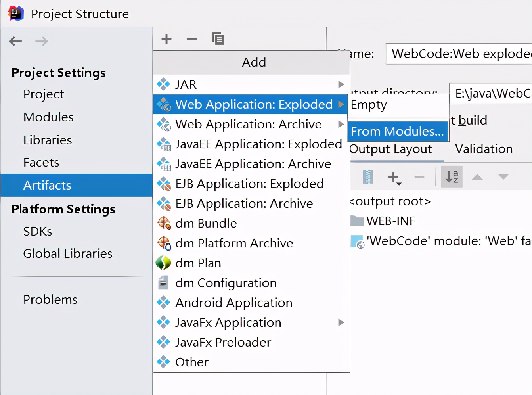
Task: Choose From Modules... from the submenu
Action: [x=398, y=131]
